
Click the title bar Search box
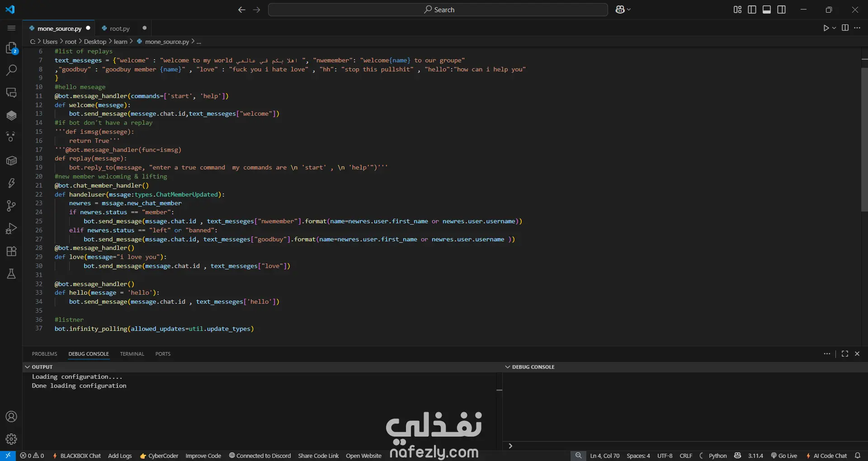[438, 9]
